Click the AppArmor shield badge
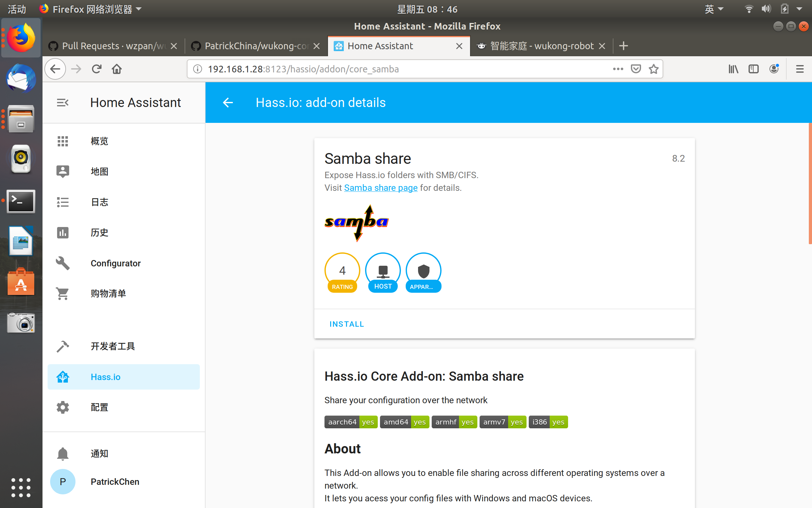 point(423,272)
